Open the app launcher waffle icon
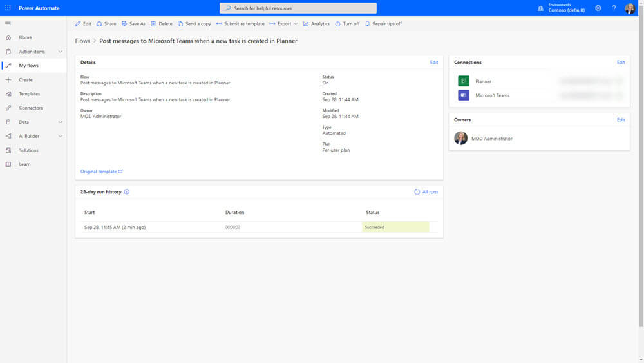Viewport: 644px width, 363px height. point(8,8)
